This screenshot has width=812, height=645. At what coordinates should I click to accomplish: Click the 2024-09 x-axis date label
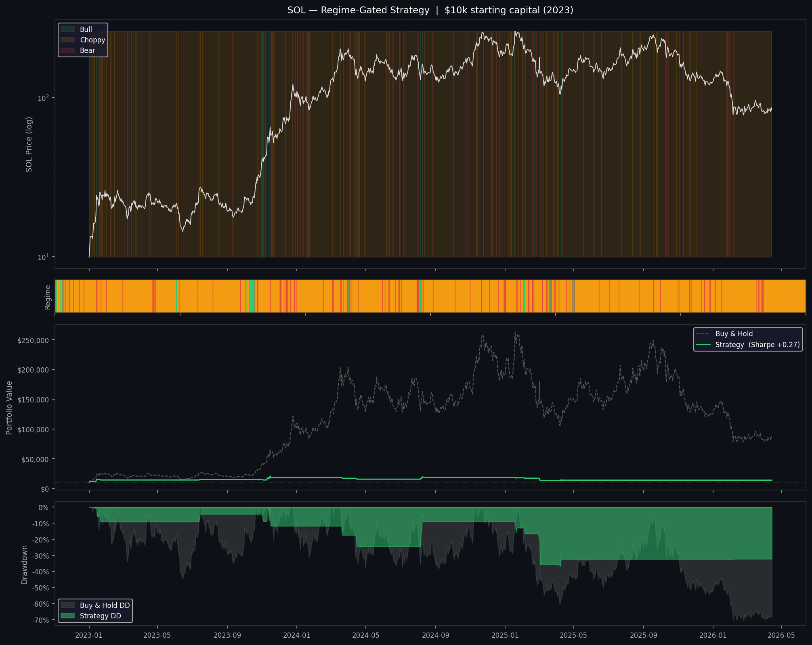click(436, 635)
